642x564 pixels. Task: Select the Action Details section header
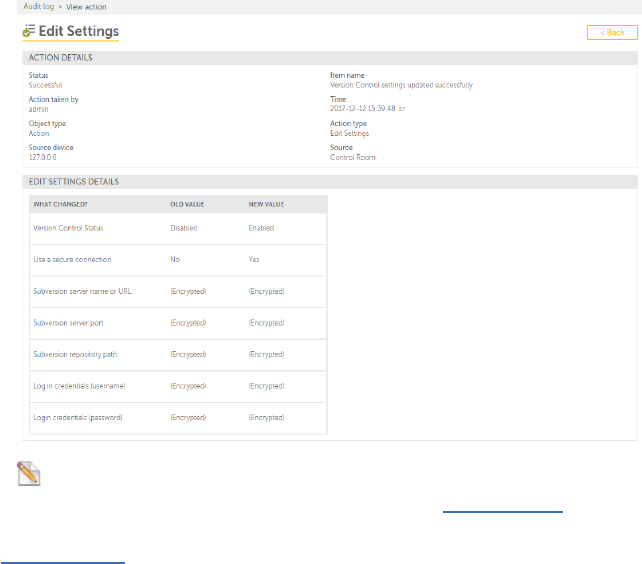pos(61,58)
